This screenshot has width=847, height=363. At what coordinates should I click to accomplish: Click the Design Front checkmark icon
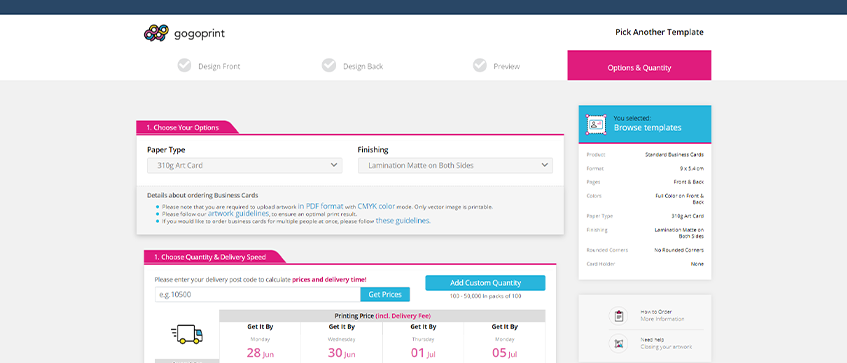pos(184,65)
